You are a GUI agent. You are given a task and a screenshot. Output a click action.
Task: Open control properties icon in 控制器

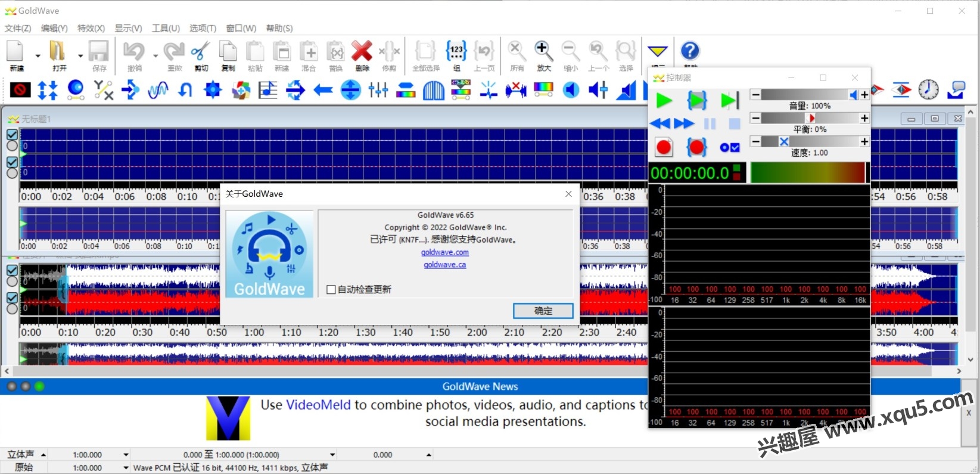(729, 147)
